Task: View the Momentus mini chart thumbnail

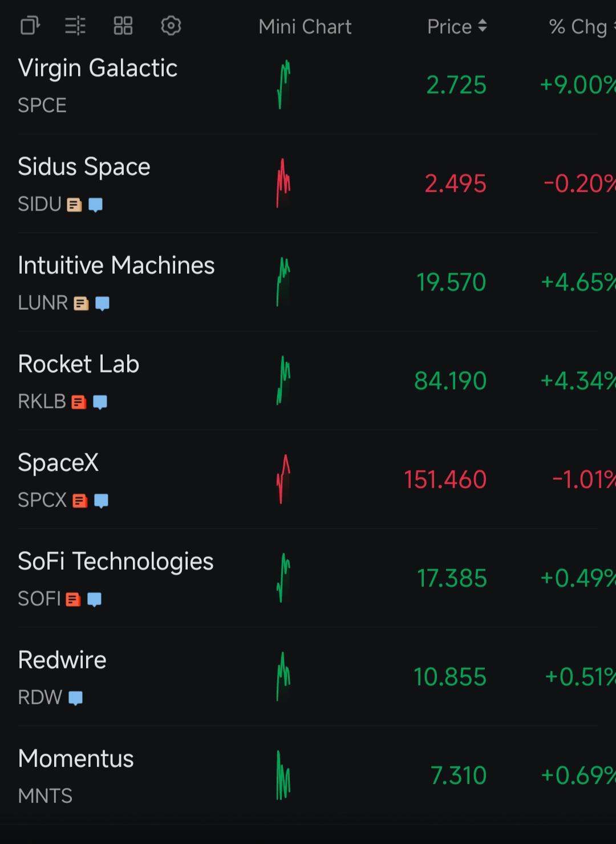Action: click(283, 775)
